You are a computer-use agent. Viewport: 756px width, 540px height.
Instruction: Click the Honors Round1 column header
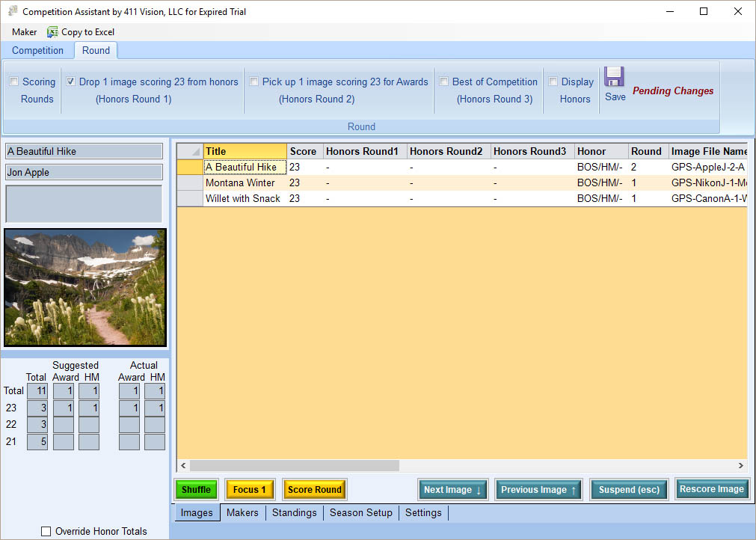pyautogui.click(x=365, y=151)
